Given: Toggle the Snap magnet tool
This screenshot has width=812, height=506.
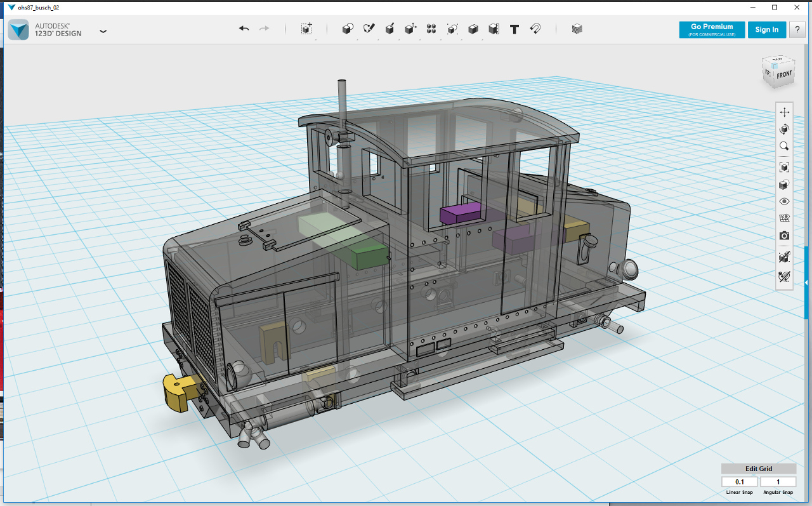Looking at the screenshot, I should (535, 29).
